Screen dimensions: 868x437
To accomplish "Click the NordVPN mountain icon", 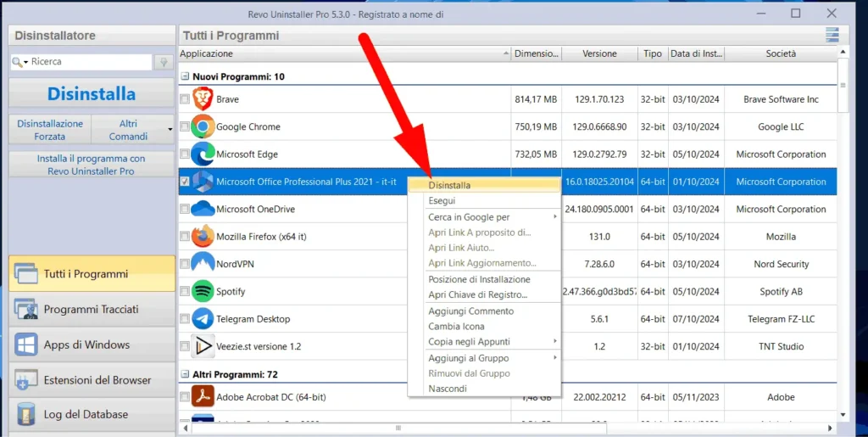I will point(203,264).
